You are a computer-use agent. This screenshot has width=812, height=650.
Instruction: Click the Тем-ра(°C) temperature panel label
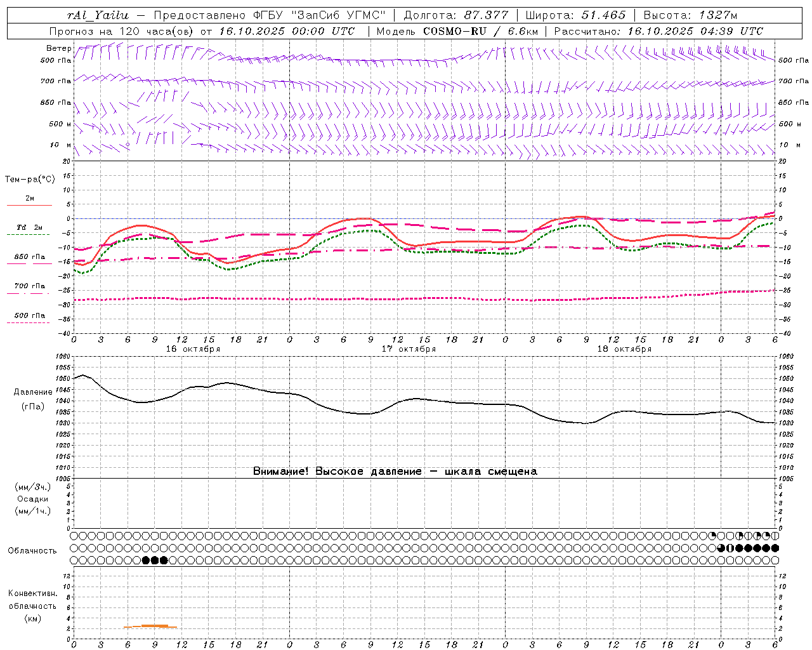(30, 180)
